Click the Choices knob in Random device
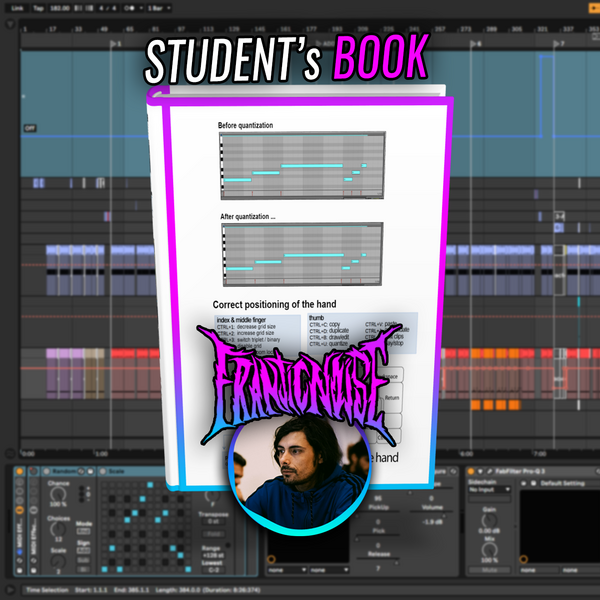Viewport: 600px width, 600px height. (58, 530)
